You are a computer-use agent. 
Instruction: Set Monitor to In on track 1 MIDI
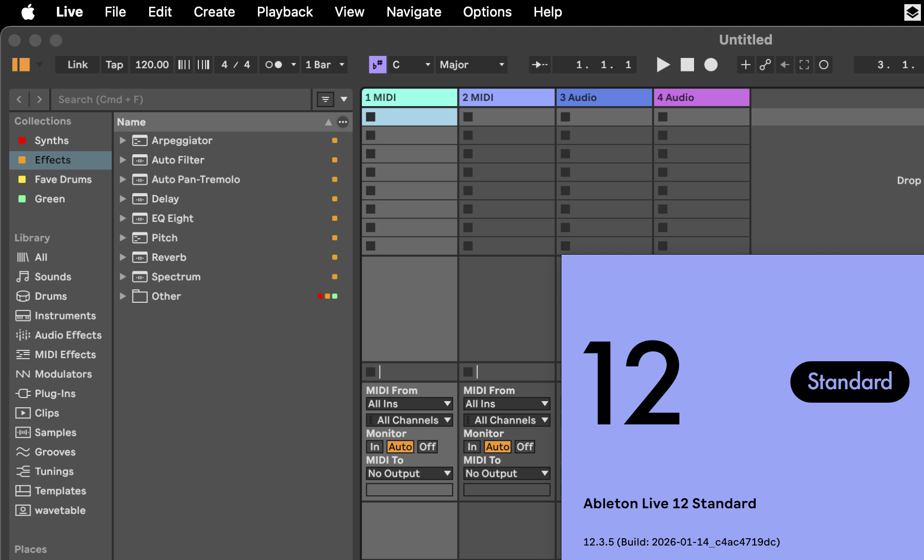coord(374,446)
